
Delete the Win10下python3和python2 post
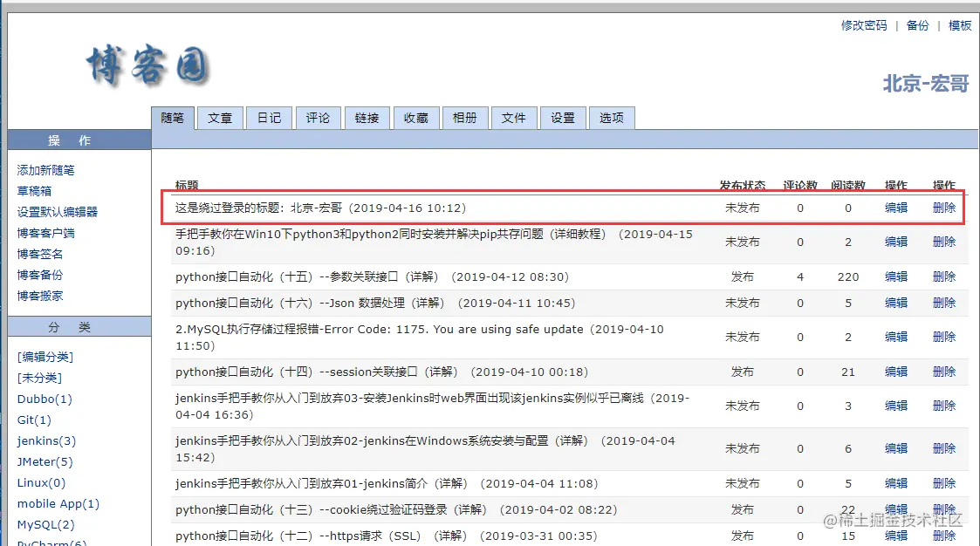943,242
